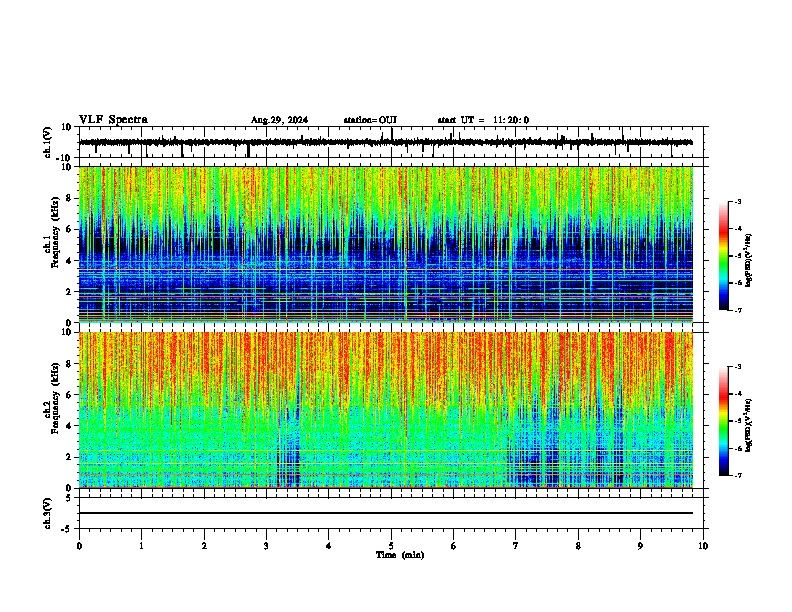Click time axis tick label "3"
This screenshot has width=792, height=612.
coord(266,546)
